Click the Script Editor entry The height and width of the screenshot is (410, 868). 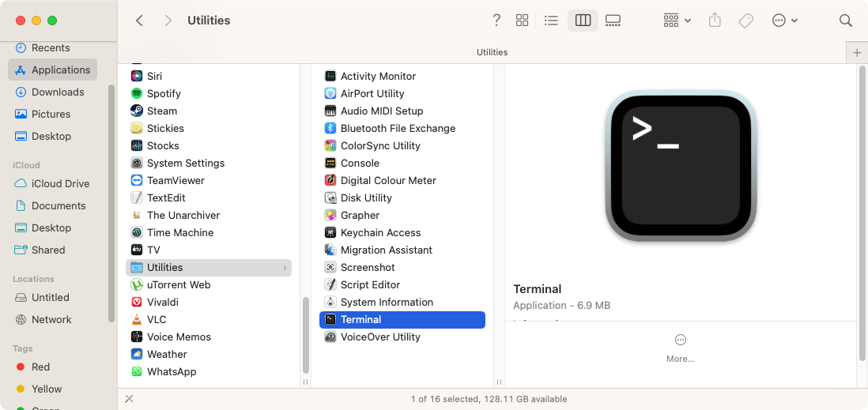(402, 285)
